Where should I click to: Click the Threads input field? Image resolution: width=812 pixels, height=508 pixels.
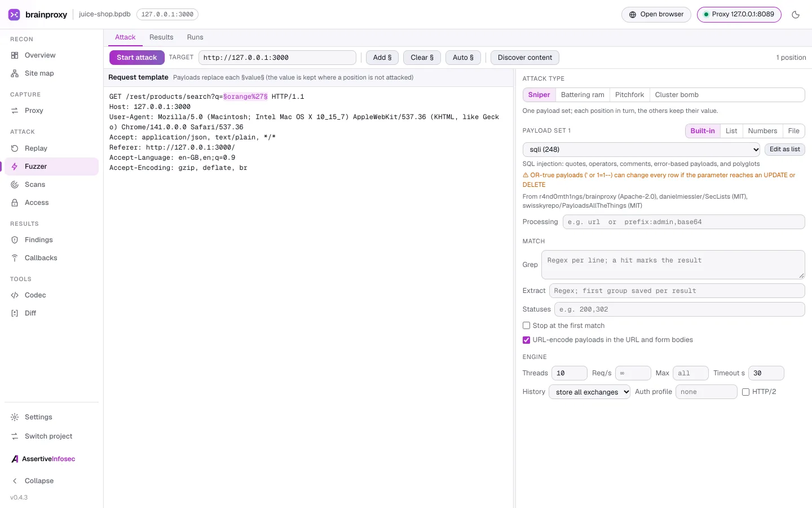pyautogui.click(x=570, y=373)
